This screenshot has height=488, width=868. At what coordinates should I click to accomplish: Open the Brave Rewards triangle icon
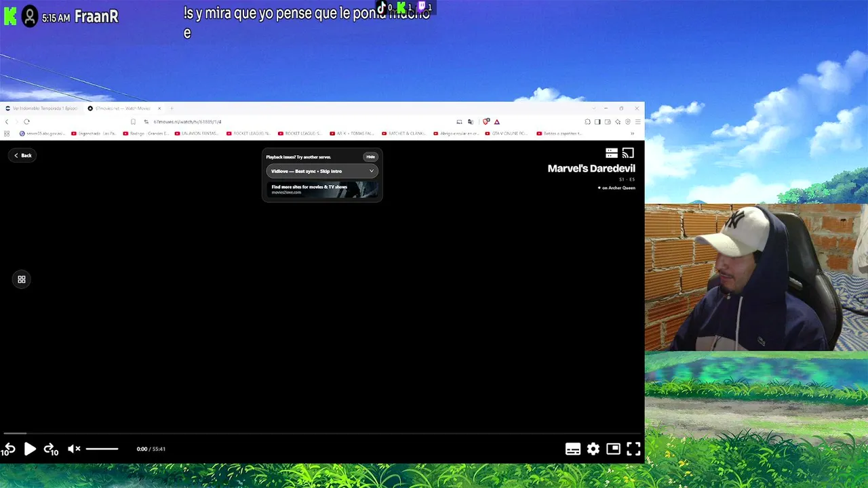click(x=497, y=122)
